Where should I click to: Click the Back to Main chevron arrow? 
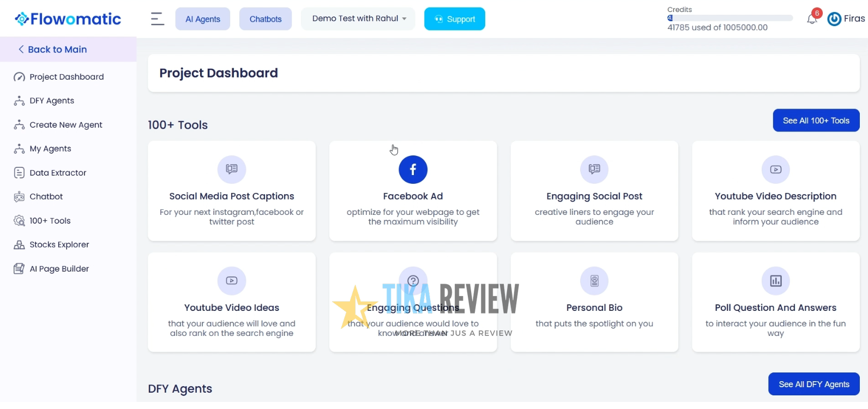click(x=21, y=50)
